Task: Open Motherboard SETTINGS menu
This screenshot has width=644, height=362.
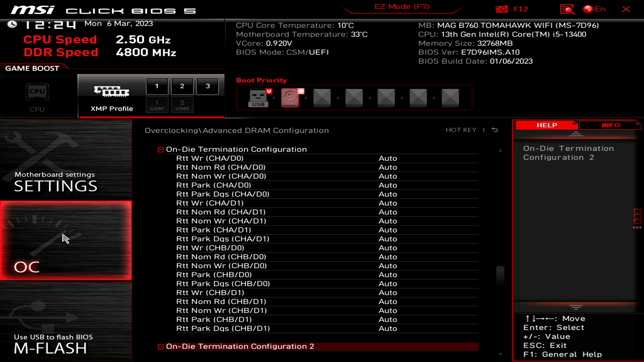Action: (66, 182)
